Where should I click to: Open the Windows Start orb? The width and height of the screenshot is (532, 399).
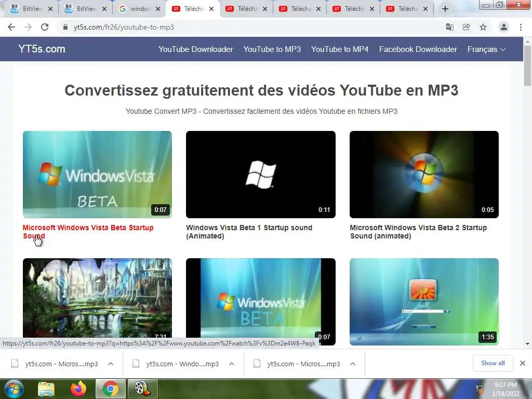tap(14, 389)
